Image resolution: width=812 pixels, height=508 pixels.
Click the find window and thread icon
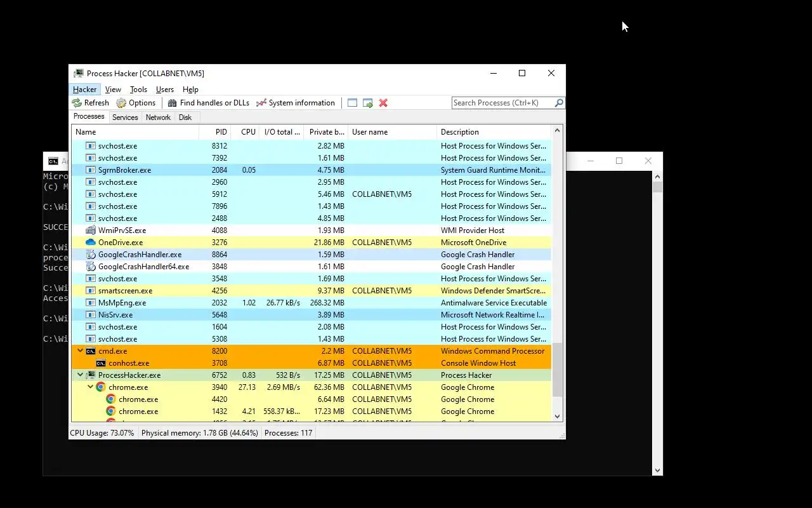(368, 103)
